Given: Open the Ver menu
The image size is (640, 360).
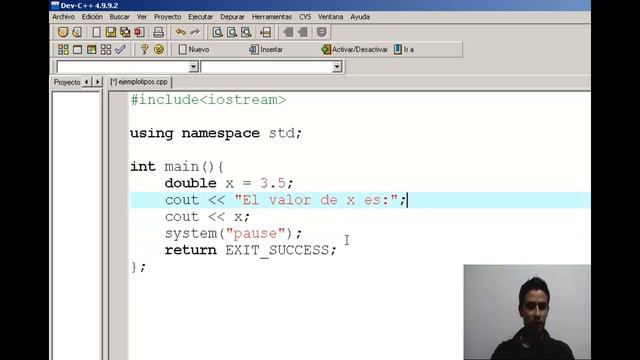Looking at the screenshot, I should [x=142, y=17].
